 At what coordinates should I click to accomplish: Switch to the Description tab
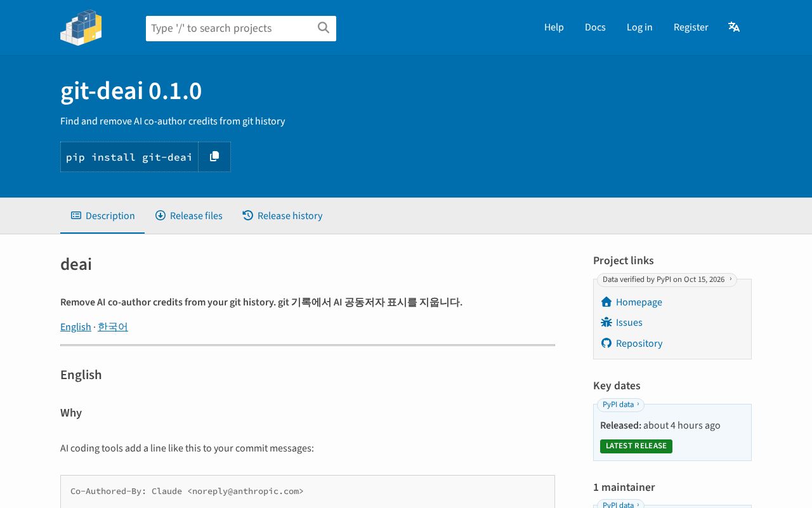(103, 215)
